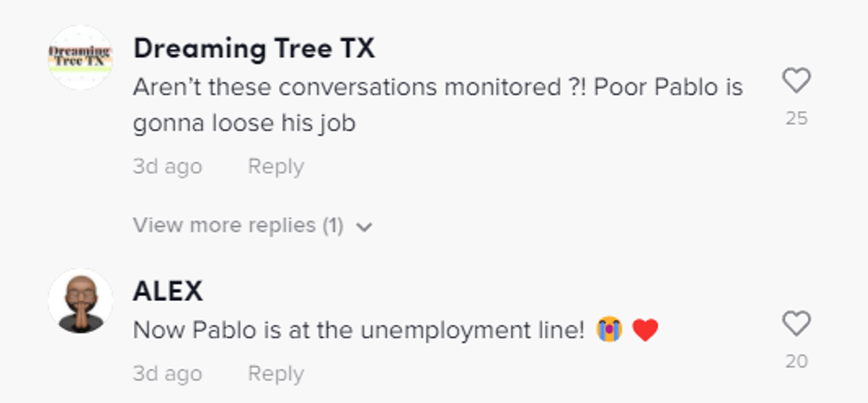Click the View more replies (1) text
The image size is (868, 403).
(x=237, y=226)
